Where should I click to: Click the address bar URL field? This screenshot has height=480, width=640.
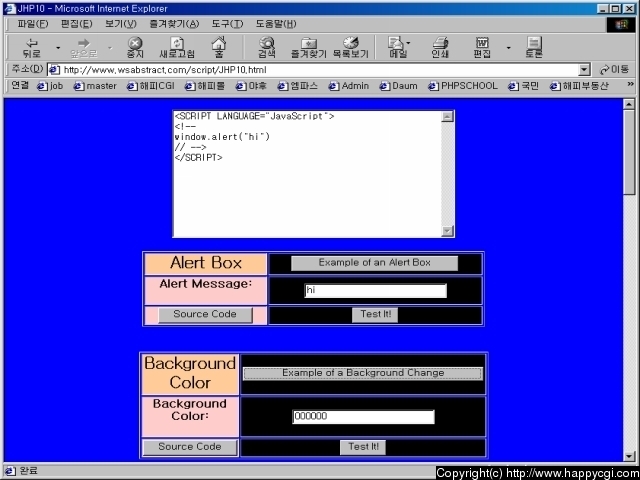pos(318,70)
